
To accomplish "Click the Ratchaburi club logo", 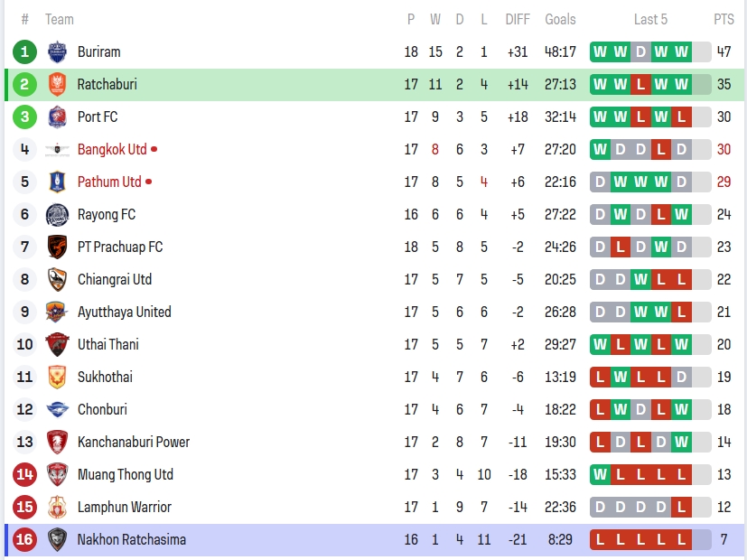I will tap(57, 84).
